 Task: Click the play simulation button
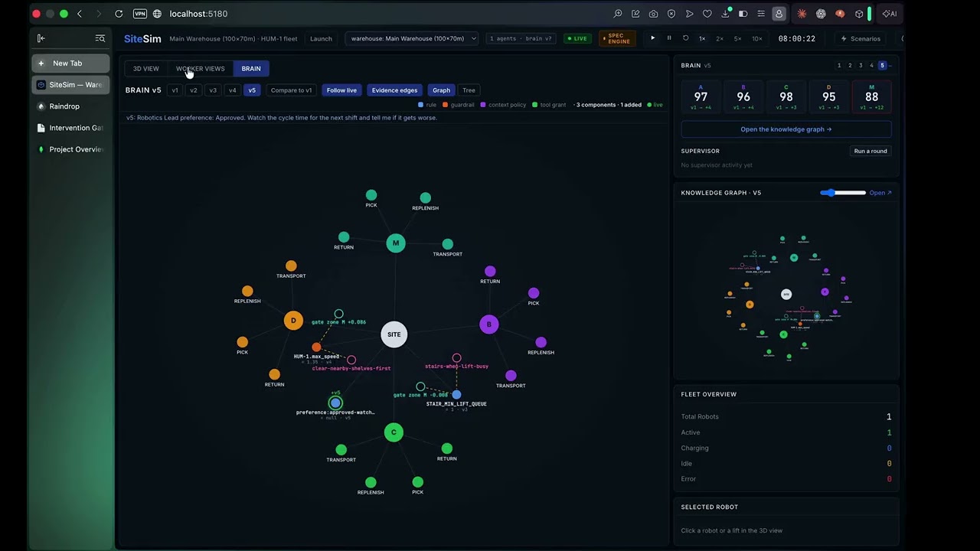(x=652, y=38)
